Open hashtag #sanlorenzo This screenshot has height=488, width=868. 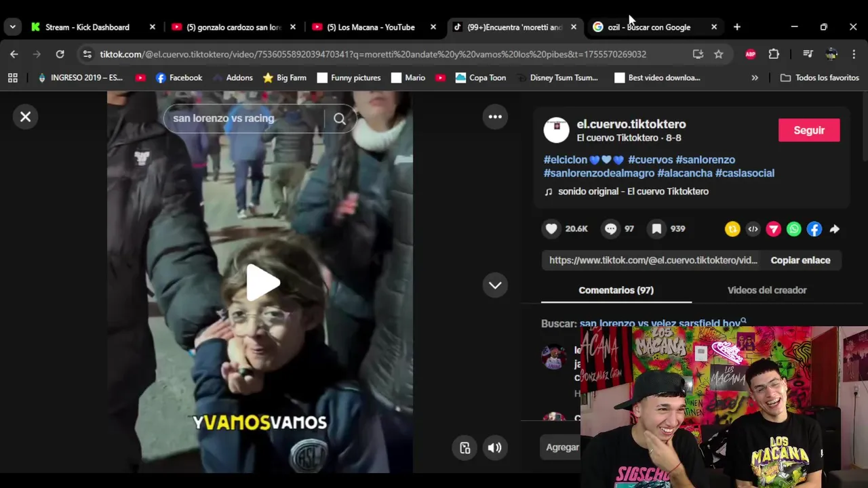tap(705, 160)
